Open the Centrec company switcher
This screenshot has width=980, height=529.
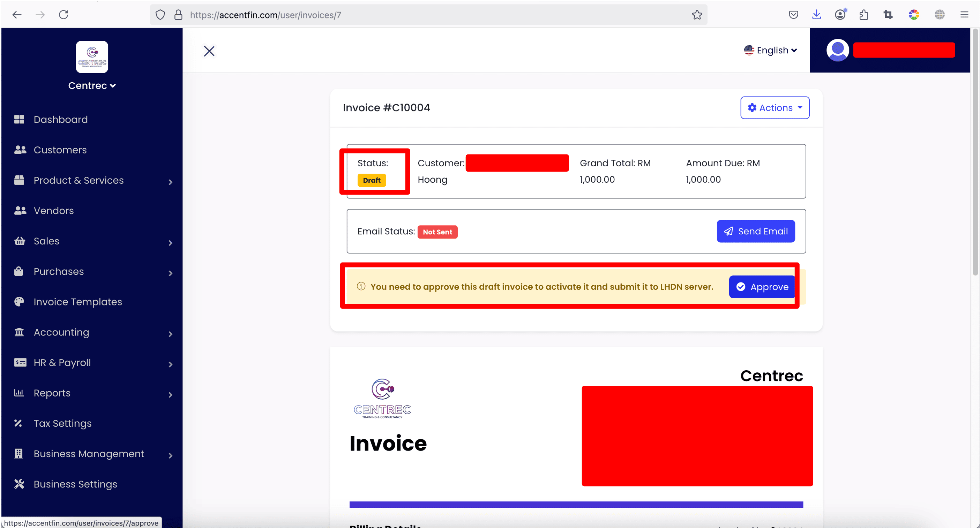92,85
